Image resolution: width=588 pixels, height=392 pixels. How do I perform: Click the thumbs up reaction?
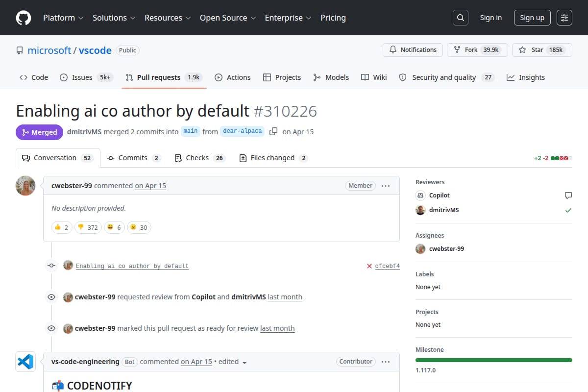click(62, 227)
